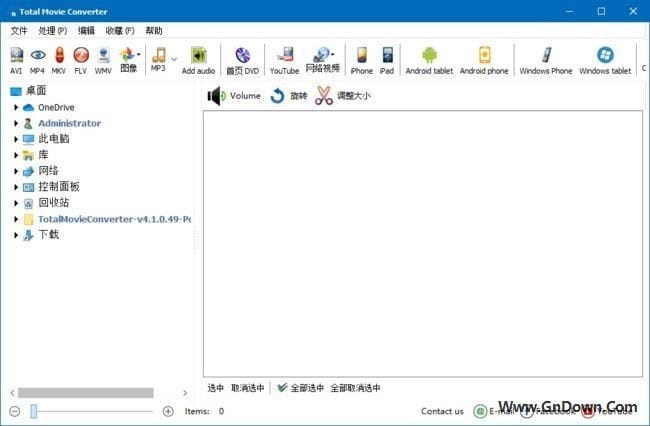Convert to AVI format
650x426 pixels.
(16, 61)
